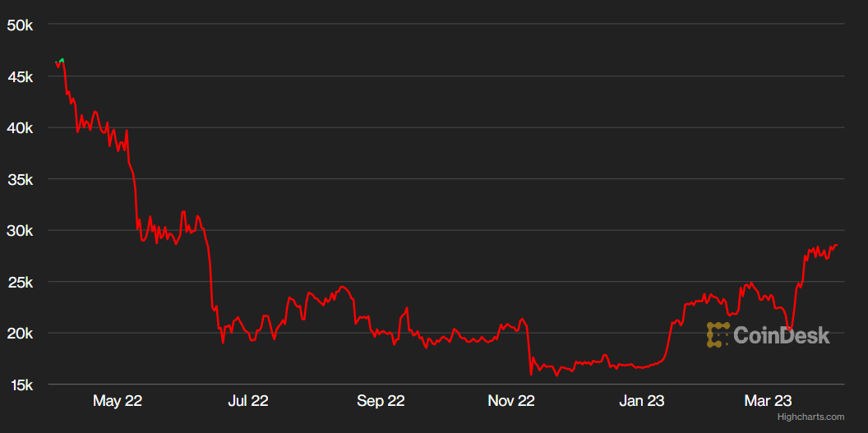Viewport: 868px width, 433px height.
Task: Click the 15k y-axis label
Action: 19,385
